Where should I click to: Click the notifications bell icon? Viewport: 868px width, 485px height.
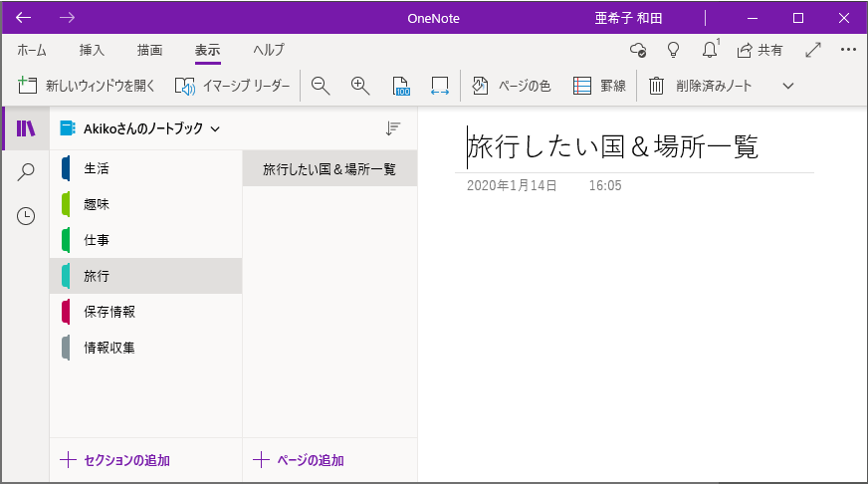tap(709, 50)
